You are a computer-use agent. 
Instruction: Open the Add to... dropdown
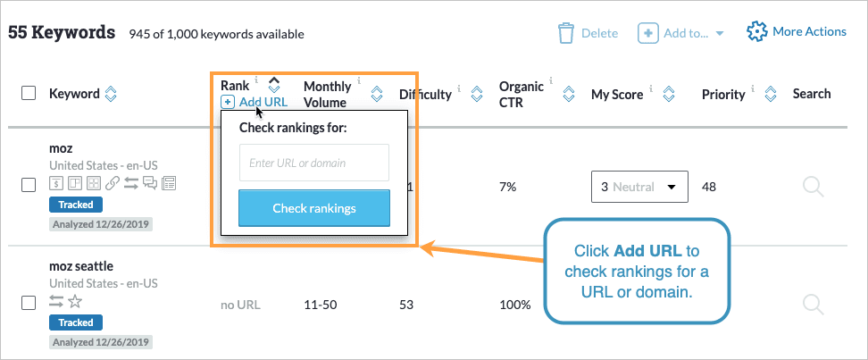point(680,33)
